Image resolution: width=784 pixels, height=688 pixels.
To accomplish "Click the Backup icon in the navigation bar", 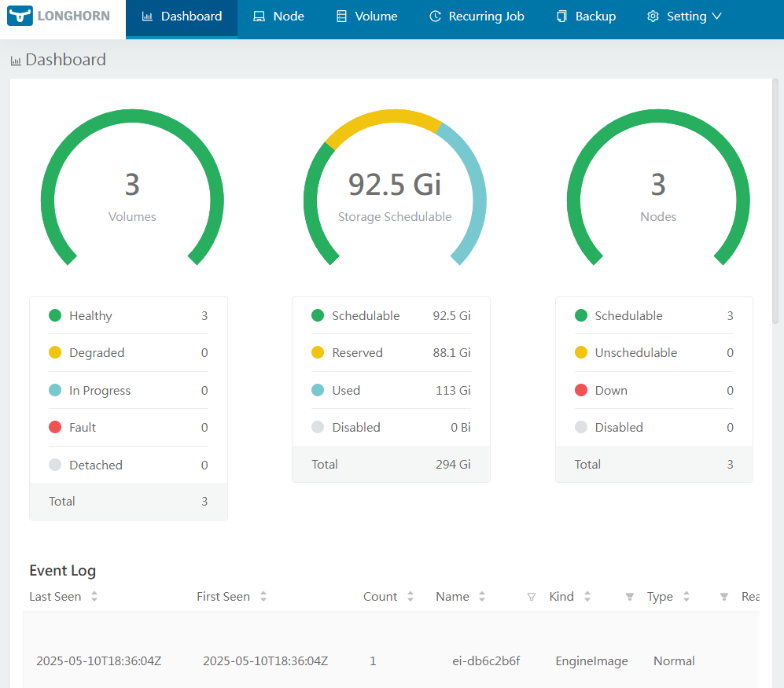I will pyautogui.click(x=561, y=16).
